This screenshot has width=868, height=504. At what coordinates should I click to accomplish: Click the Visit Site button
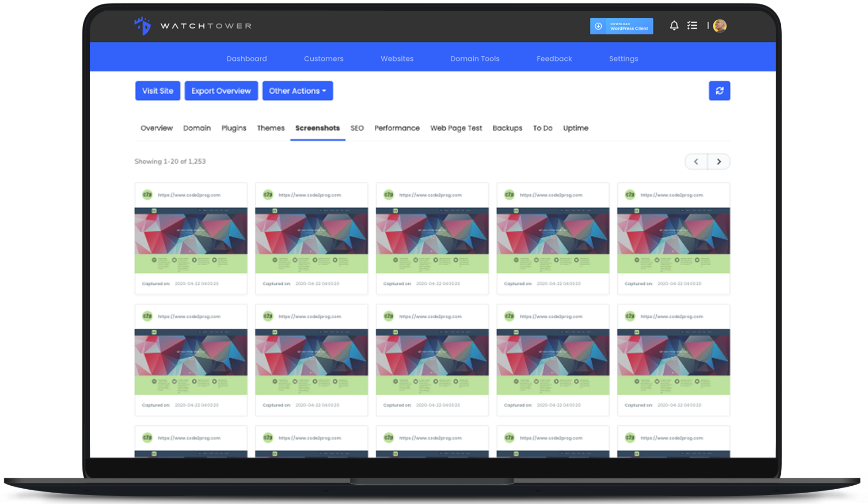click(x=158, y=91)
